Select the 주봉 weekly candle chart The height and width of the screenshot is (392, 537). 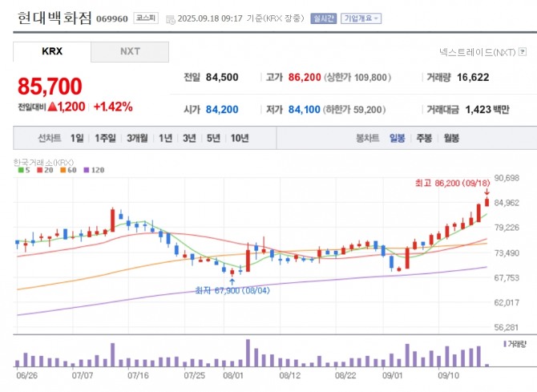point(424,138)
